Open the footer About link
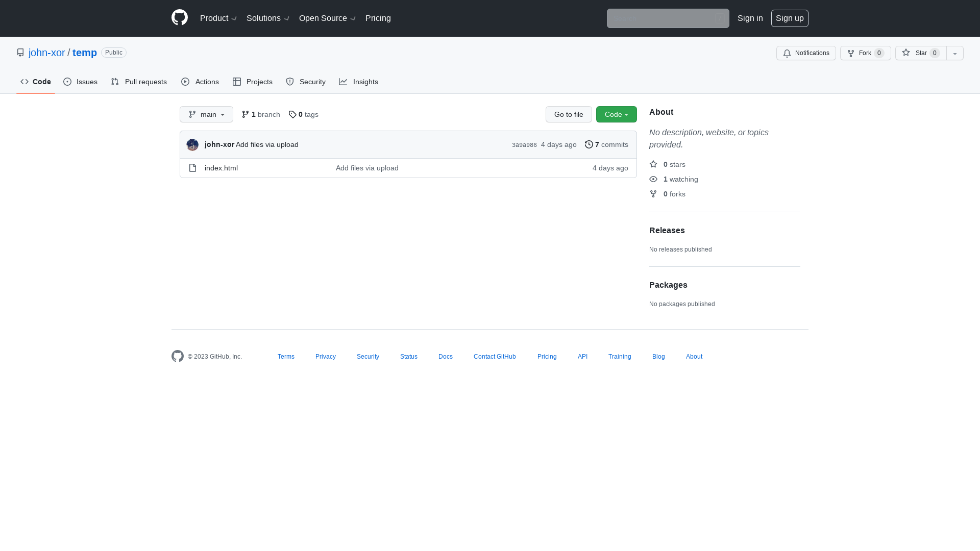 (x=694, y=357)
